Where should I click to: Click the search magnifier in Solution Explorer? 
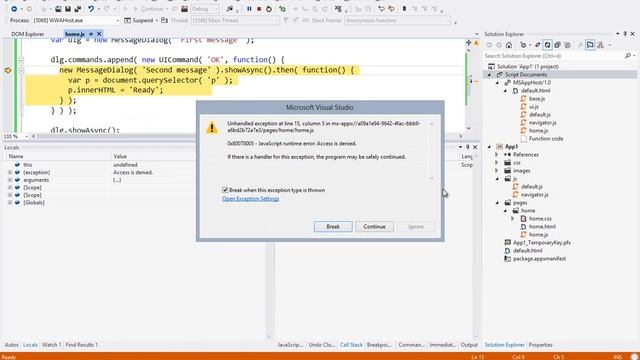tap(628, 56)
